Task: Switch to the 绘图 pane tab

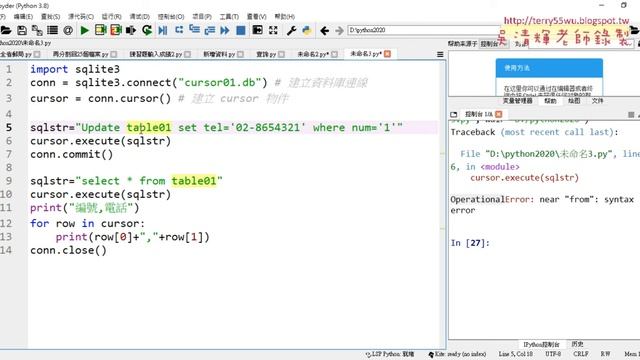Action: [x=574, y=101]
